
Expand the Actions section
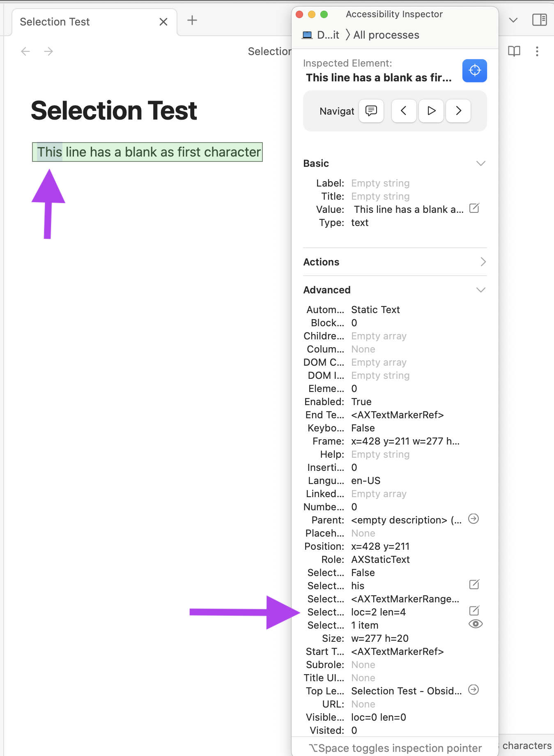(483, 262)
